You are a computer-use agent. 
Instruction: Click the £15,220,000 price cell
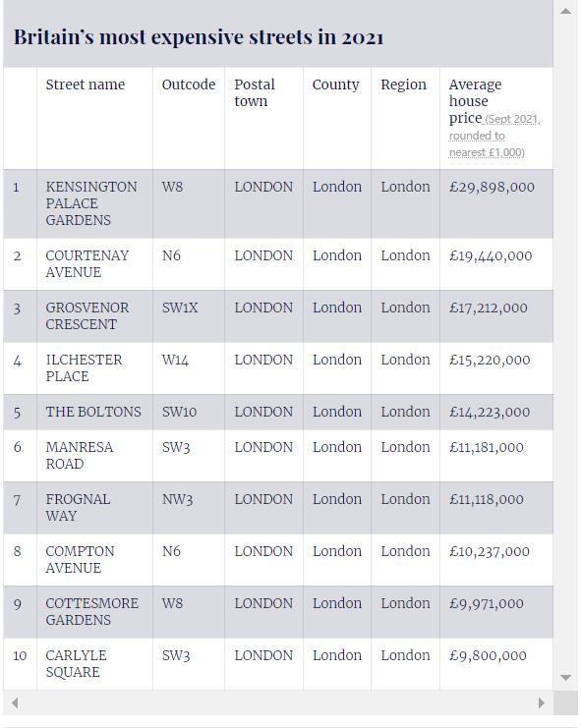pos(496,368)
